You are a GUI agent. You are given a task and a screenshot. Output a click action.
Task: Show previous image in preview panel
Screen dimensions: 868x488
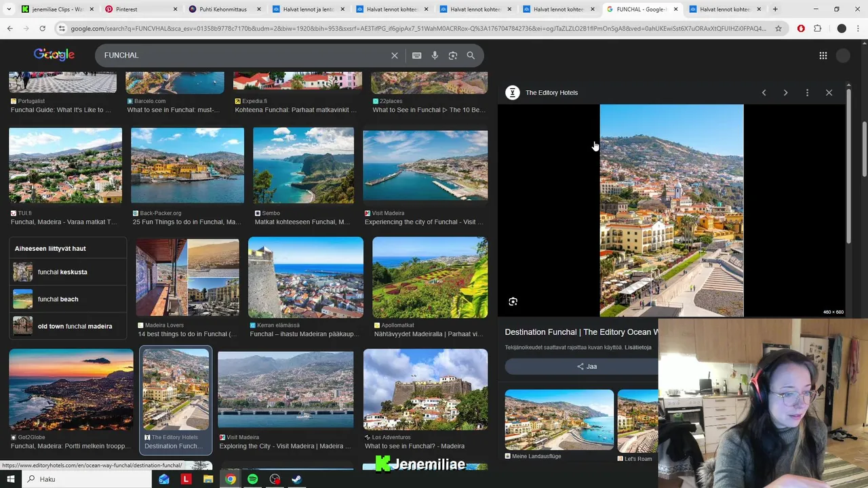coord(764,93)
